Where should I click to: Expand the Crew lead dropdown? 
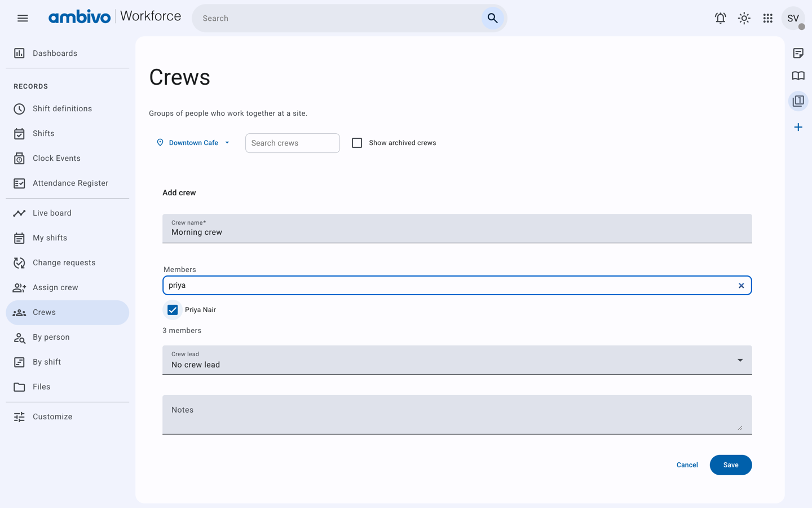tap(457, 360)
